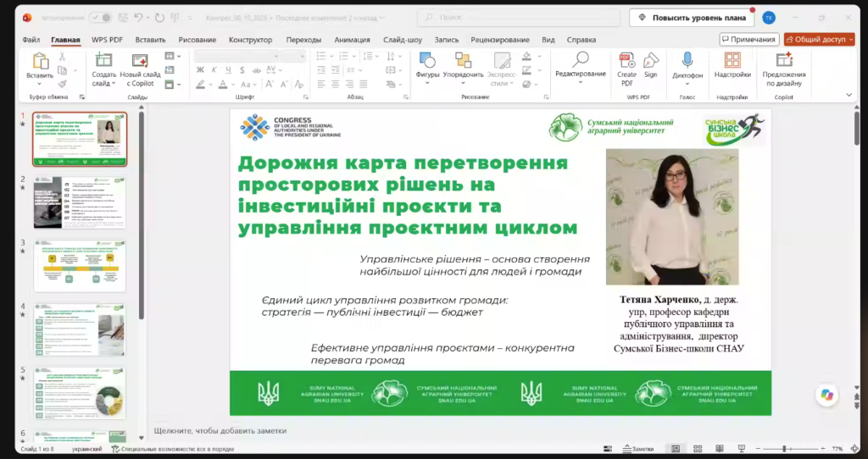
Task: Collapse the ribbon with the chevron
Action: (x=849, y=95)
